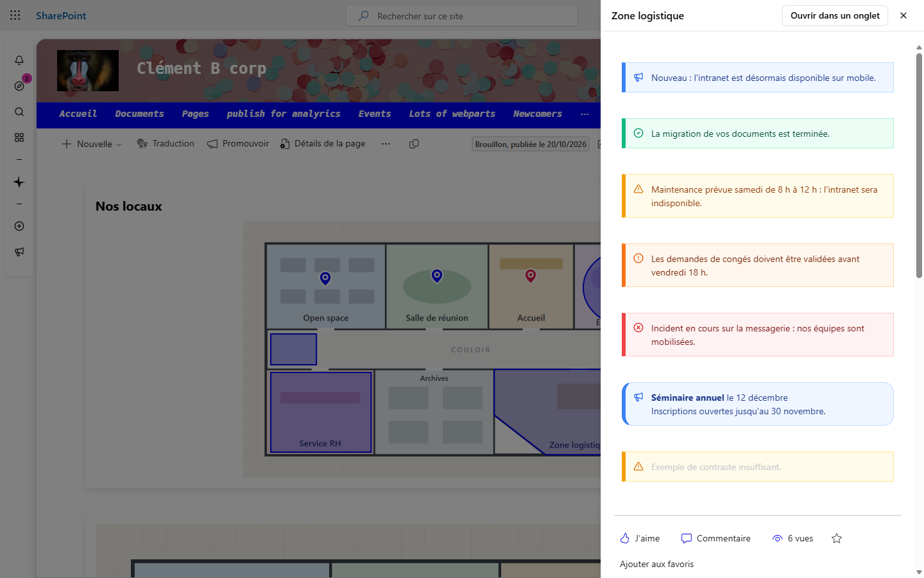Click the 6 vues views counter
Image resolution: width=924 pixels, height=578 pixels.
click(793, 538)
